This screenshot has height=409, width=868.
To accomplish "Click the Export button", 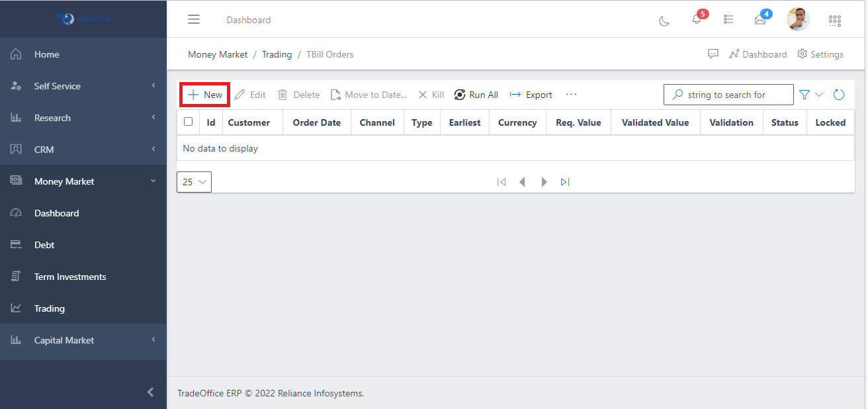I will click(531, 95).
